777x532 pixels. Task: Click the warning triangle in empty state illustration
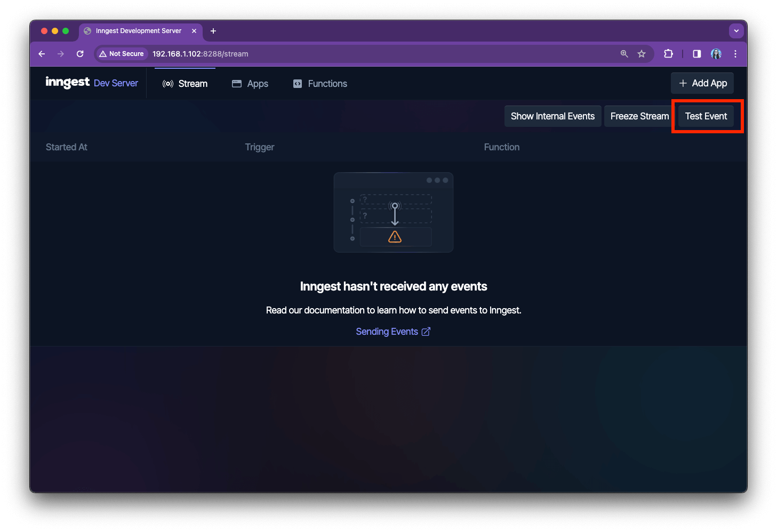(394, 237)
